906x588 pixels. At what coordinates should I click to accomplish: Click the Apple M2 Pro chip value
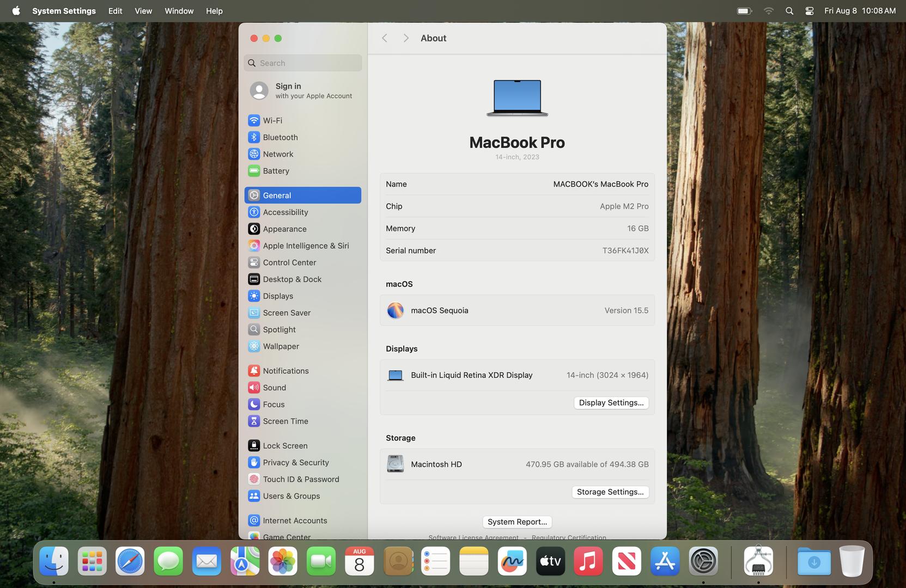tap(624, 206)
